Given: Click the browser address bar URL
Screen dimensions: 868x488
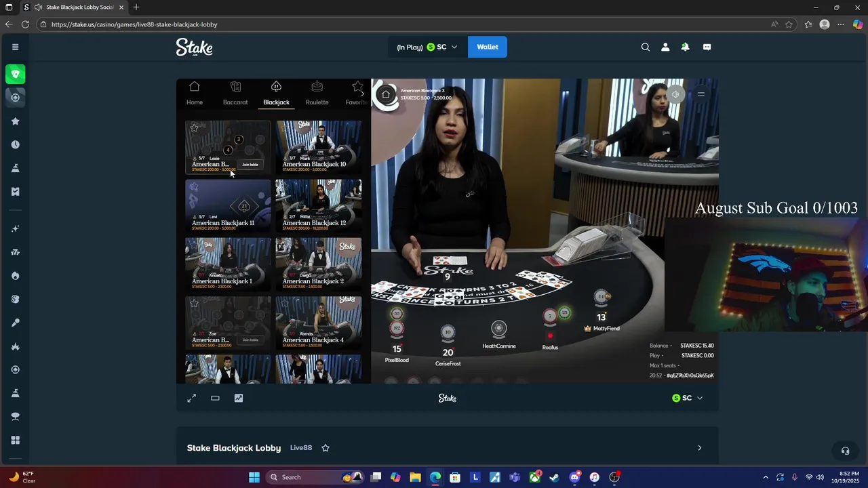Looking at the screenshot, I should (134, 24).
